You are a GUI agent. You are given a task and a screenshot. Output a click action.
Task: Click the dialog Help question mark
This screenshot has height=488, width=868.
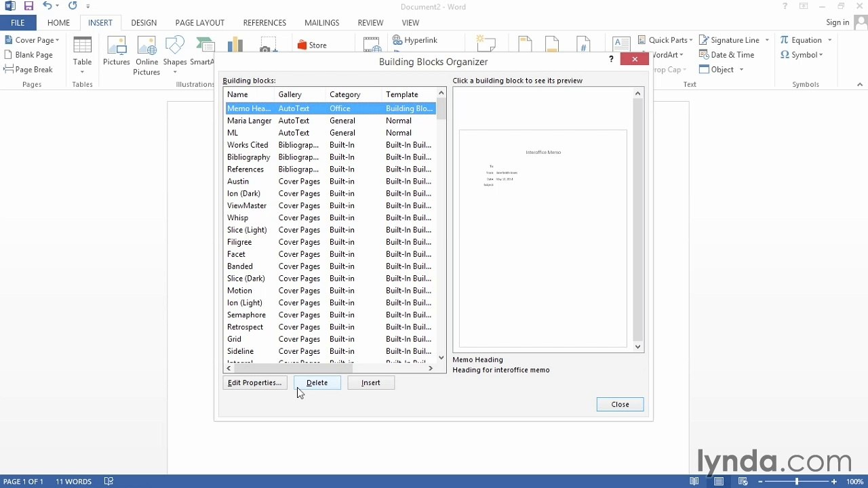tap(611, 60)
